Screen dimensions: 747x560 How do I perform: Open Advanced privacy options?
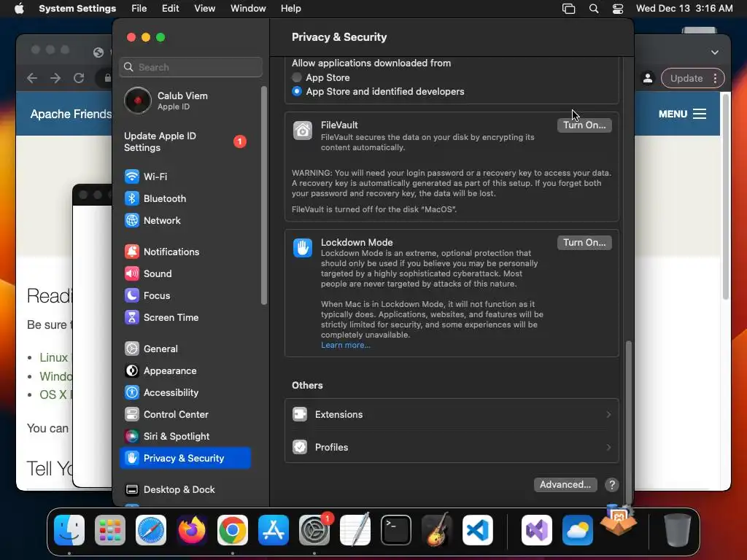tap(565, 485)
